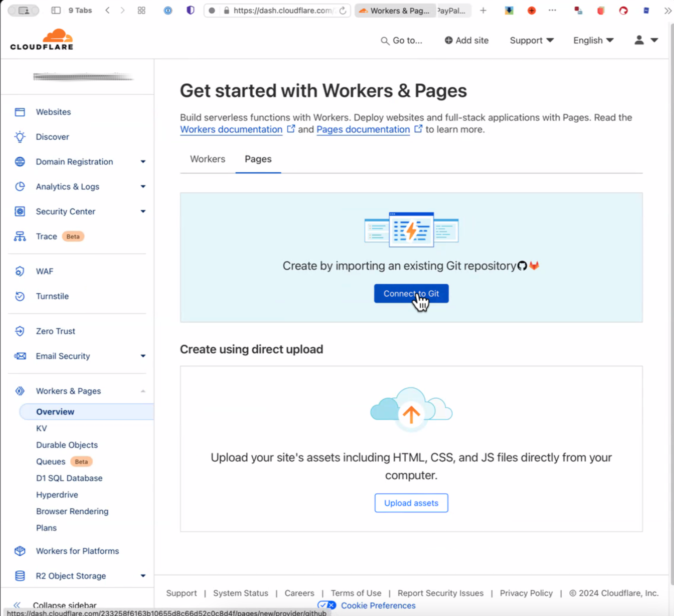Viewport: 674px width, 616px height.
Task: Click the Go to search magnifier icon
Action: 385,41
